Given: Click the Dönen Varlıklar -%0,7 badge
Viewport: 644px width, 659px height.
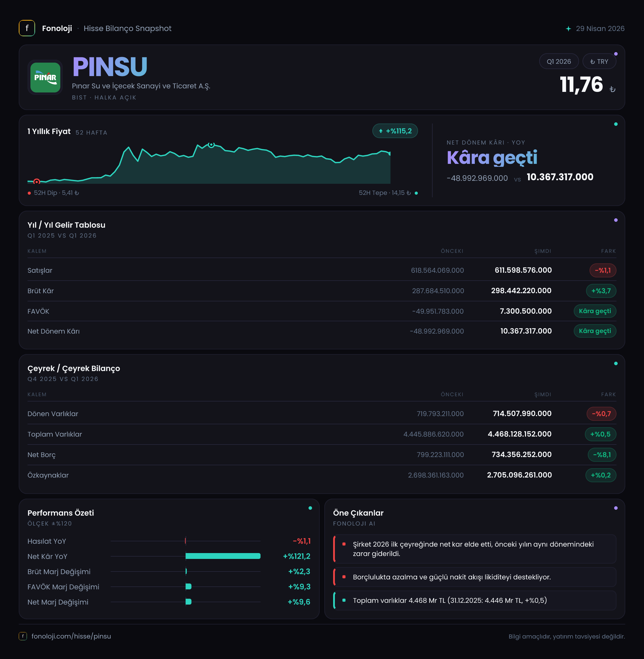Looking at the screenshot, I should (x=601, y=414).
